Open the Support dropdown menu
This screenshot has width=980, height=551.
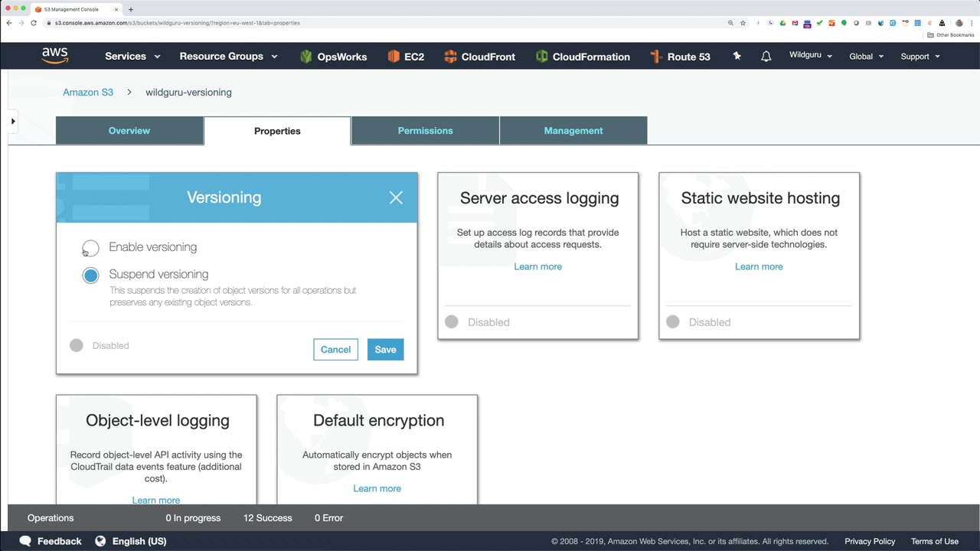tap(920, 57)
